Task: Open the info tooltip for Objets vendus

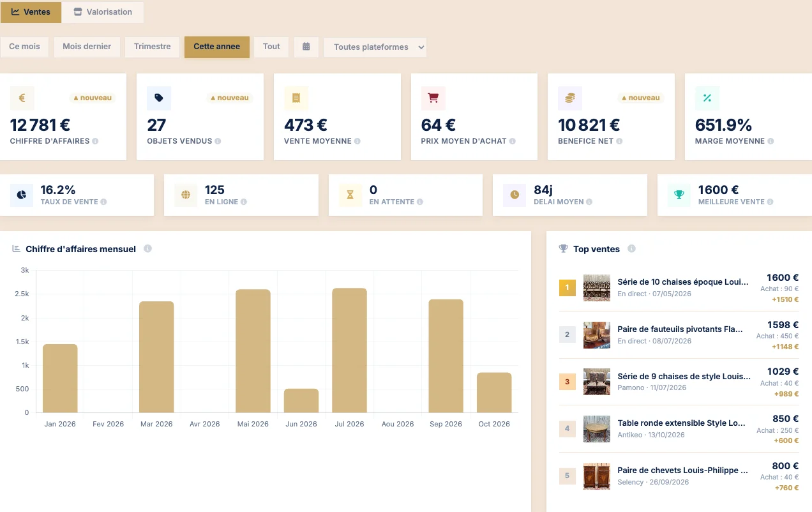Action: pos(218,141)
